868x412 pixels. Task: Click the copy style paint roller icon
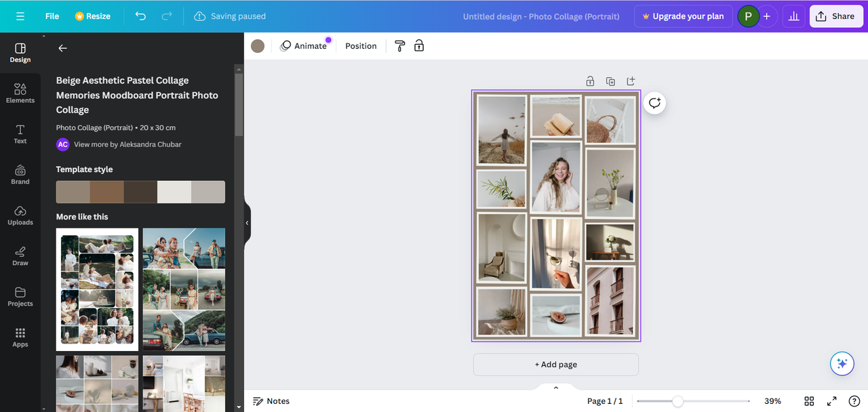[x=400, y=46]
